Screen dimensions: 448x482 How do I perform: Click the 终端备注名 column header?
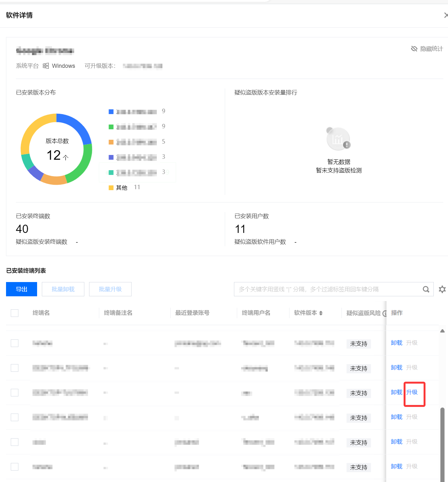coord(118,313)
